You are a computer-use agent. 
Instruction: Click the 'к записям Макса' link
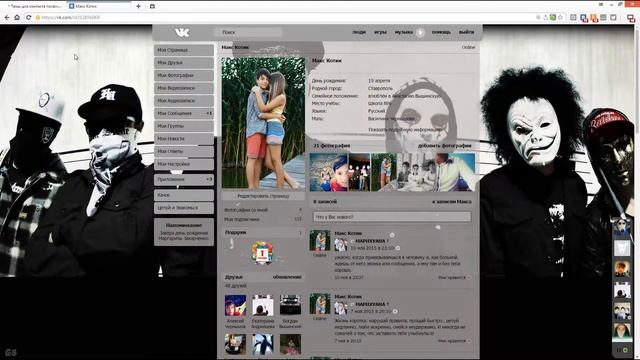click(452, 202)
